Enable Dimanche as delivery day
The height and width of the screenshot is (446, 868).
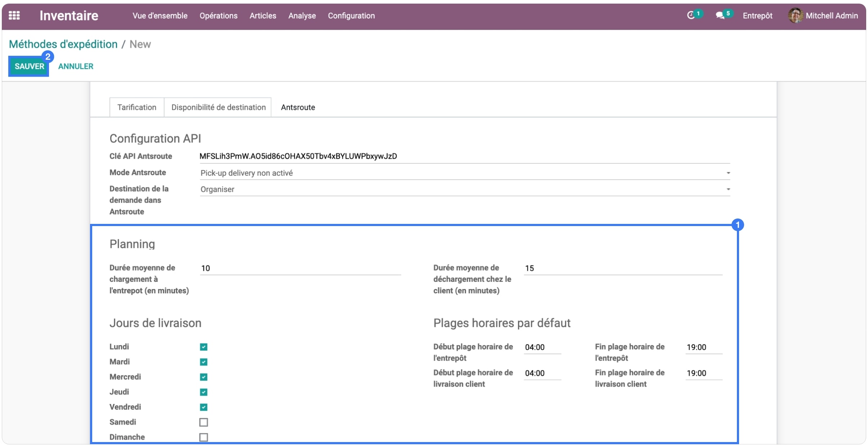pyautogui.click(x=203, y=437)
